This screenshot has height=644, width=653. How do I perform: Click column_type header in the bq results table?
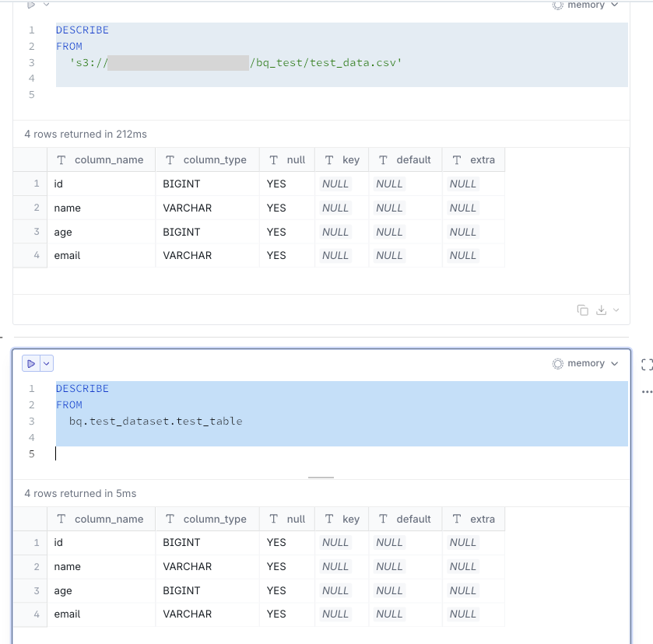(x=214, y=519)
